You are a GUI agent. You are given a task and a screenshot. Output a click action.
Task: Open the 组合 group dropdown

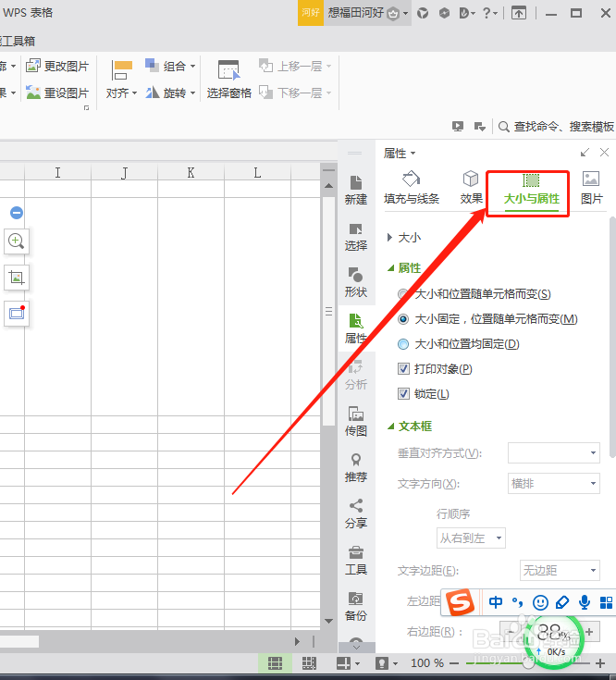pos(170,66)
